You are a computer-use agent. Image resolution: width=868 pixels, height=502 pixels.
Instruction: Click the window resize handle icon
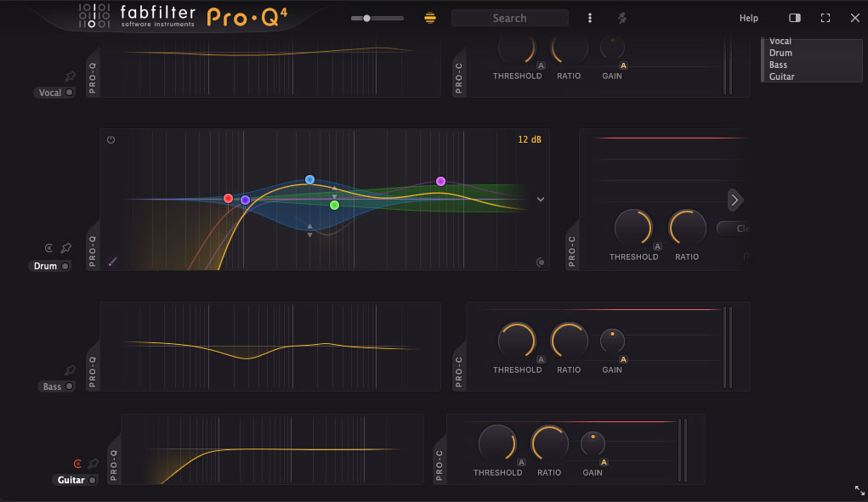click(859, 490)
